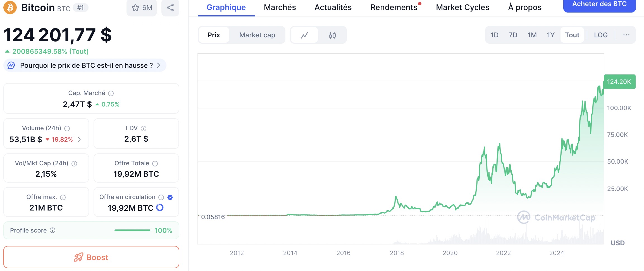This screenshot has width=644, height=271.
Task: Toggle the LOG scale option
Action: point(601,35)
